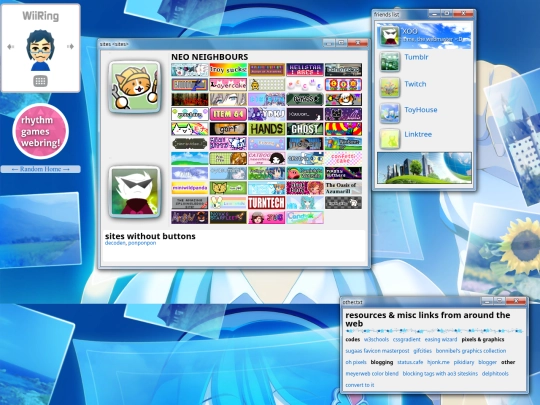
Task: Click the Tumblr text link
Action: point(416,57)
